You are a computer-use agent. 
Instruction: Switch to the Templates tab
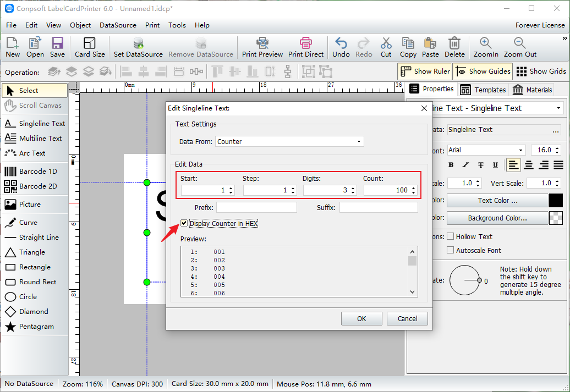tap(483, 90)
